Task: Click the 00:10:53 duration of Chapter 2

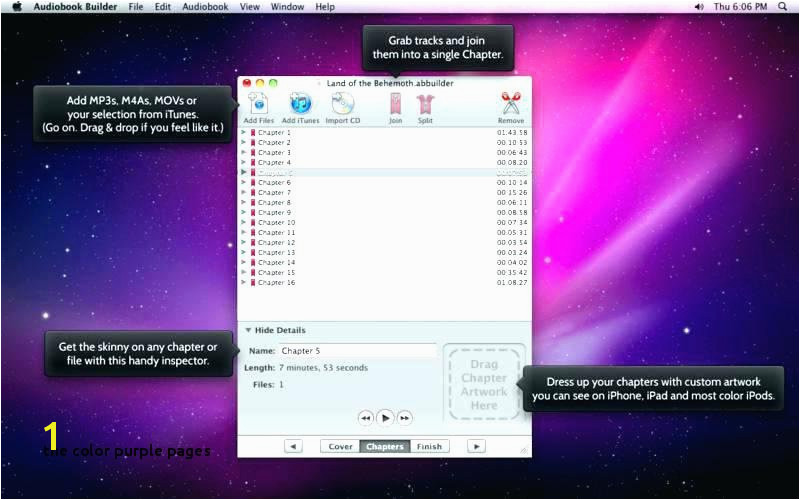Action: (x=512, y=142)
